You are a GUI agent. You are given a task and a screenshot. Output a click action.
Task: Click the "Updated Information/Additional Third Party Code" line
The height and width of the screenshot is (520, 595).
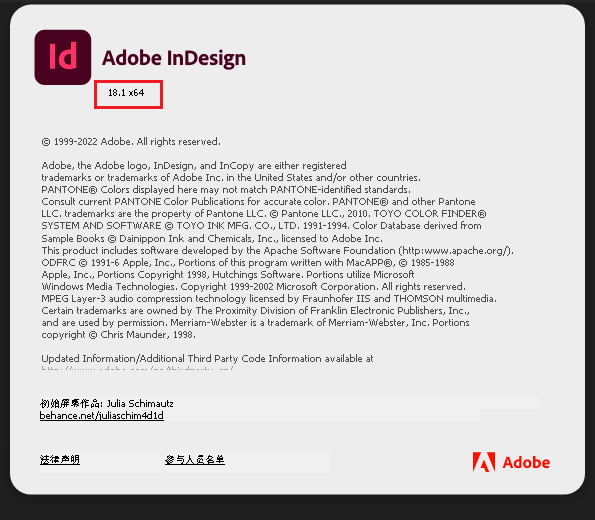[207, 358]
